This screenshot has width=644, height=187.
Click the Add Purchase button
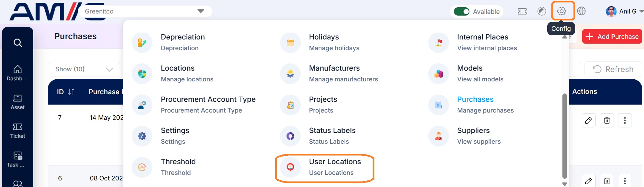(612, 36)
